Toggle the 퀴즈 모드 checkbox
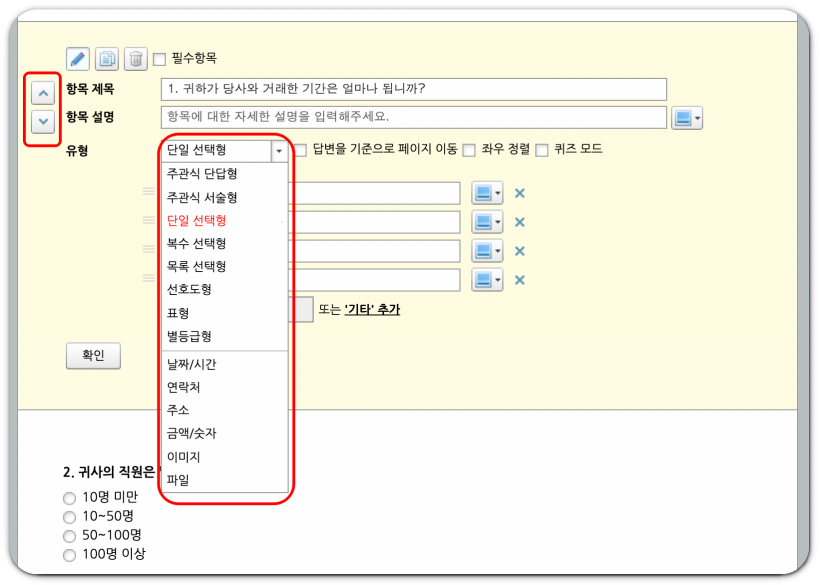The image size is (820, 585). pyautogui.click(x=542, y=150)
